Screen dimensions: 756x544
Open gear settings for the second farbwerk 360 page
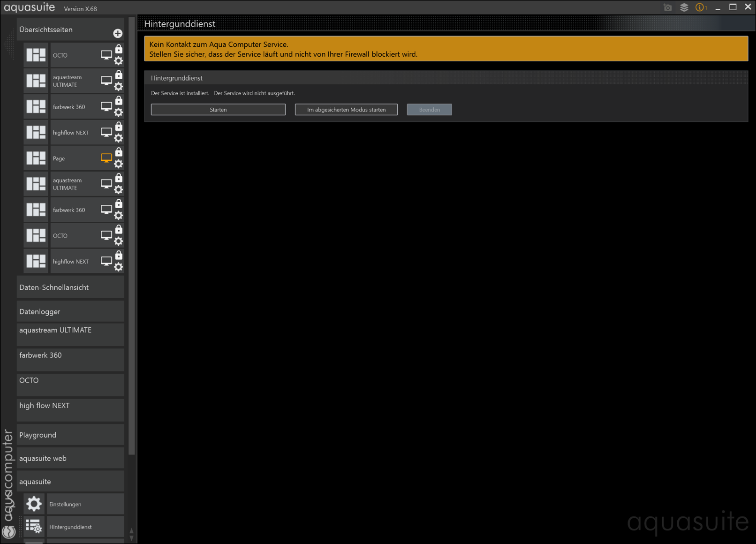[118, 215]
